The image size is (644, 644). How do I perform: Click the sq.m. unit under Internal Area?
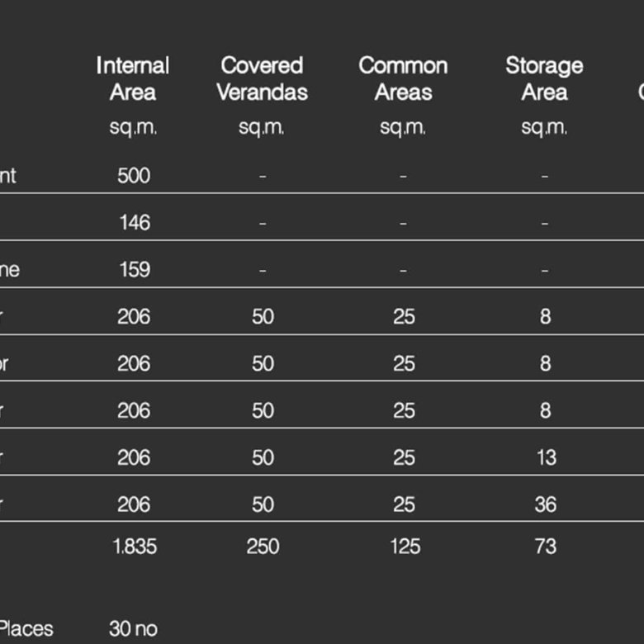coord(133,127)
